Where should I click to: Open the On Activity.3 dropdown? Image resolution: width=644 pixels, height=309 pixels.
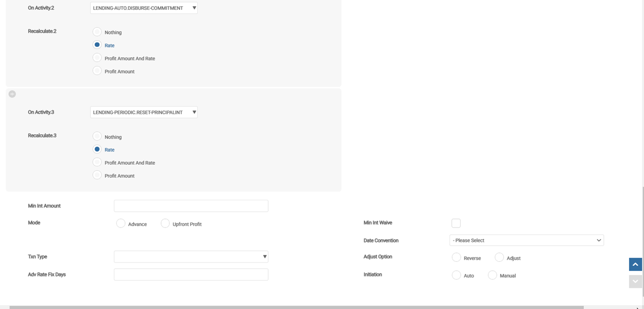tap(144, 112)
